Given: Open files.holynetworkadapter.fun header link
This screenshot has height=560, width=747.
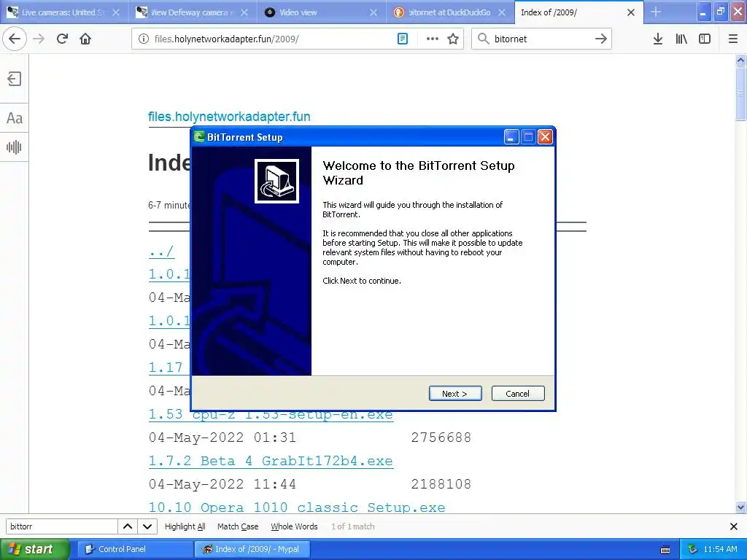Looking at the screenshot, I should (229, 117).
